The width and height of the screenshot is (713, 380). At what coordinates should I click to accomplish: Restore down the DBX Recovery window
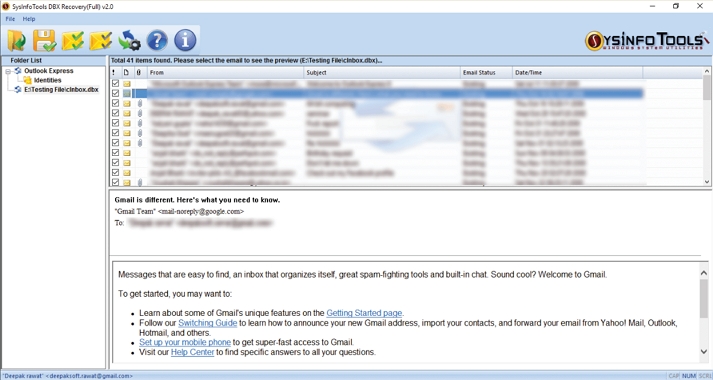[676, 6]
